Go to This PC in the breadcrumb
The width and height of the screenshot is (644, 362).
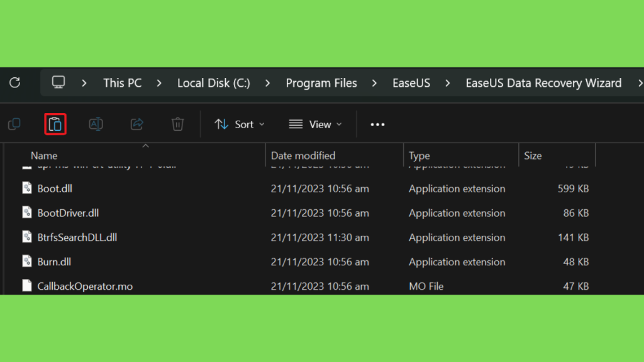[123, 84]
